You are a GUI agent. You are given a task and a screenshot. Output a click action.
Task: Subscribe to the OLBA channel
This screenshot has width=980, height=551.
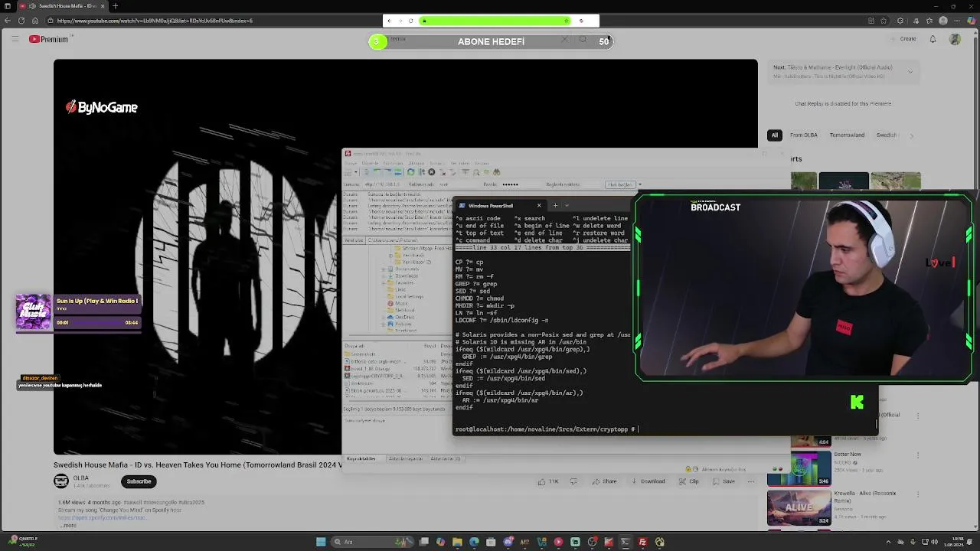click(139, 481)
